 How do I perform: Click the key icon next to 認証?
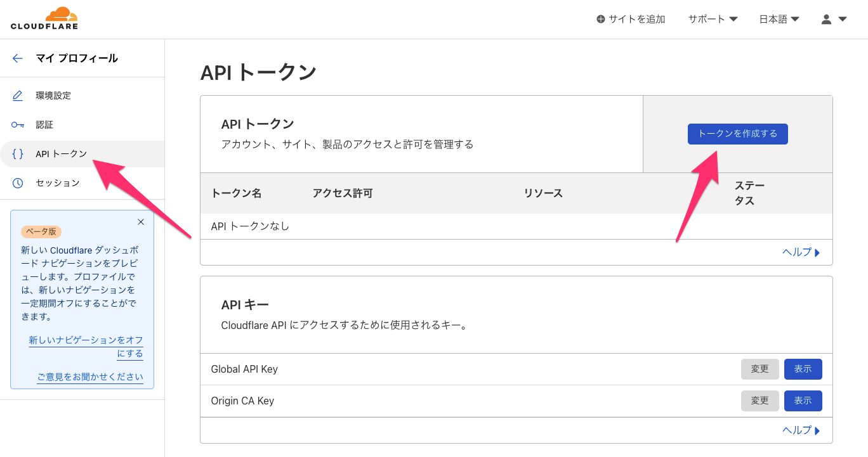(x=17, y=124)
